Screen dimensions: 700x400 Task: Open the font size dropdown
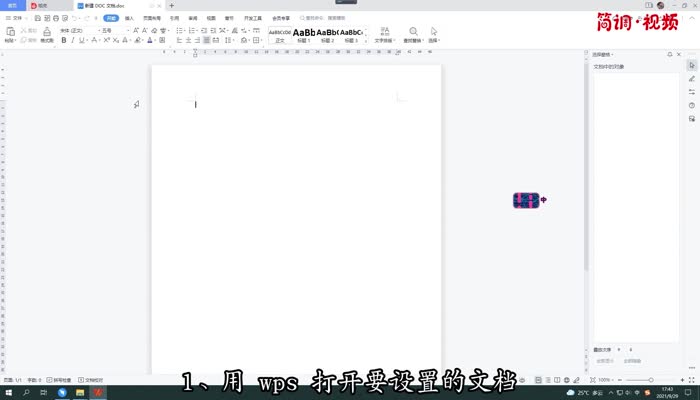(x=109, y=31)
